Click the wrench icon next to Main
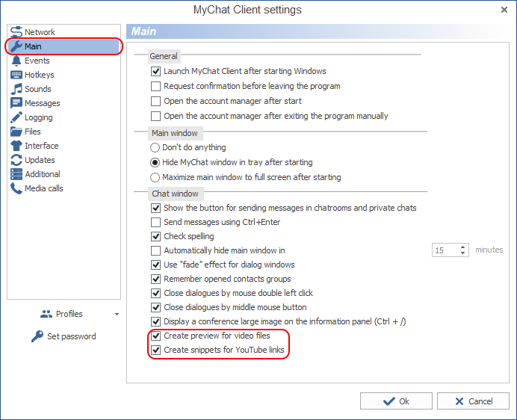This screenshot has width=517, height=420. [x=16, y=46]
